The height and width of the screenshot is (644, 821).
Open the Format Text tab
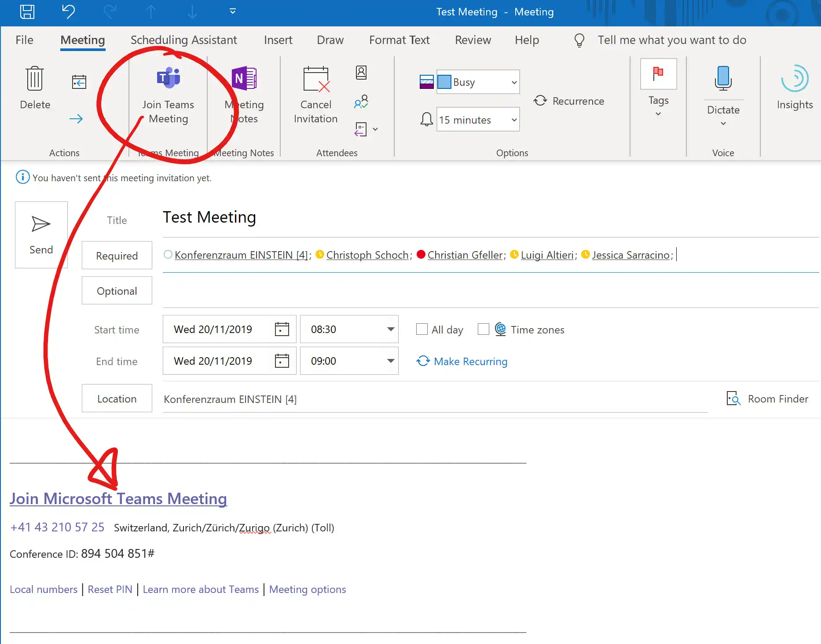point(399,40)
